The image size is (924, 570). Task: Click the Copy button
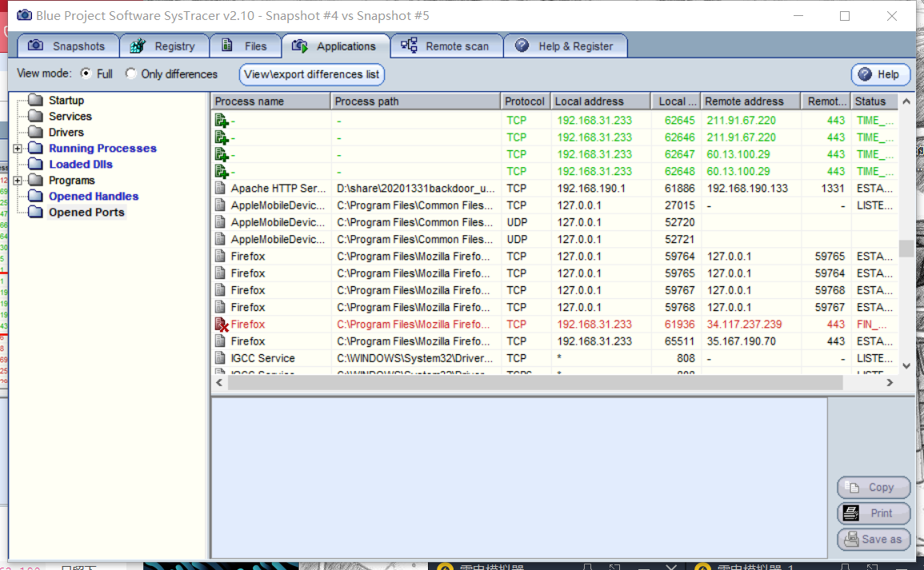[x=874, y=488]
